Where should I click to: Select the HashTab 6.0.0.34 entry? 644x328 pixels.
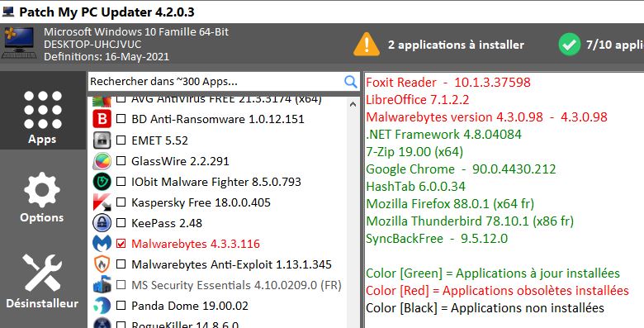click(x=415, y=187)
